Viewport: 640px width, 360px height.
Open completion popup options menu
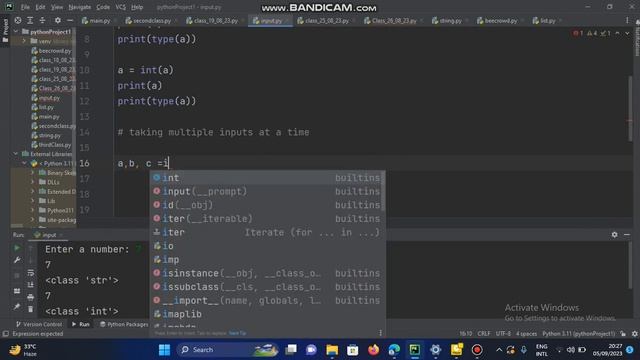380,333
